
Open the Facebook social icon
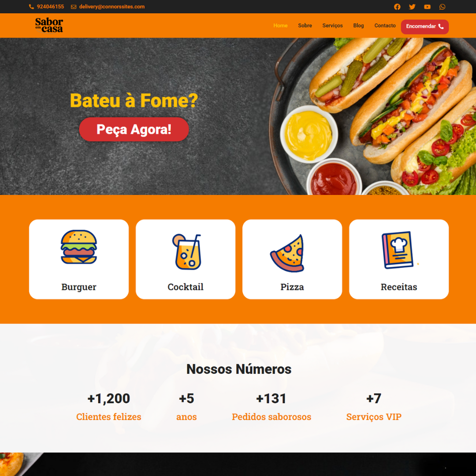397,7
